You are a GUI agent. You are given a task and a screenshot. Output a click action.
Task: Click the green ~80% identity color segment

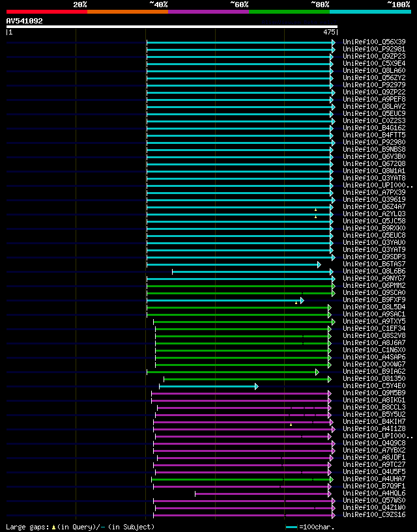point(289,12)
